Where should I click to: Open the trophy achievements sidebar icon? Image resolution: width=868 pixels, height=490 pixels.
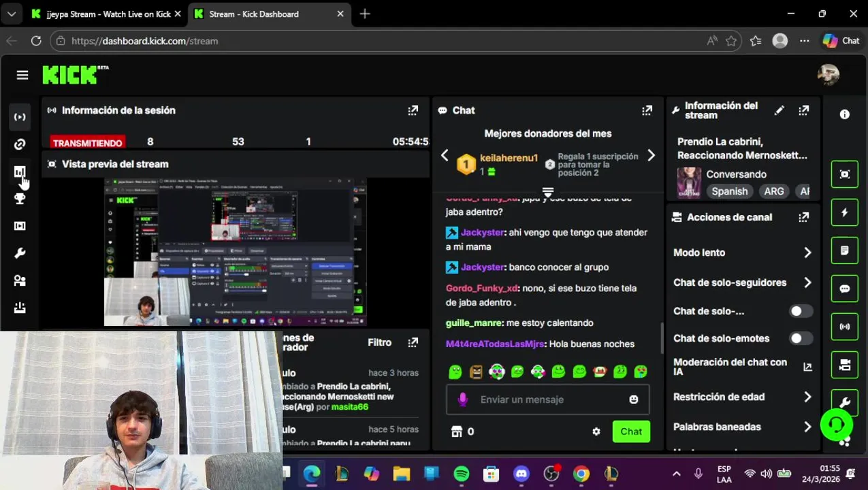click(x=20, y=199)
